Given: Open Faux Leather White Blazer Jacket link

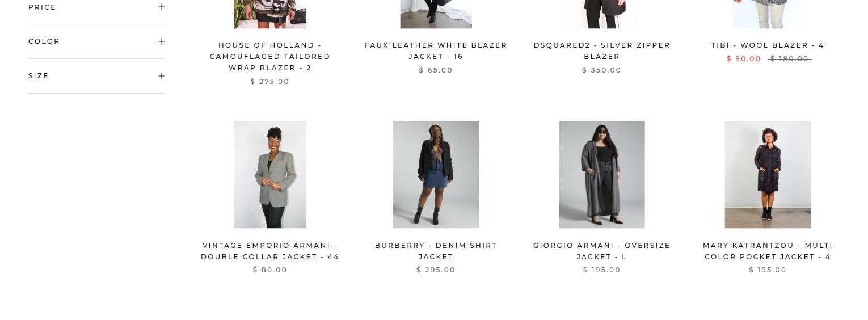Looking at the screenshot, I should (436, 51).
